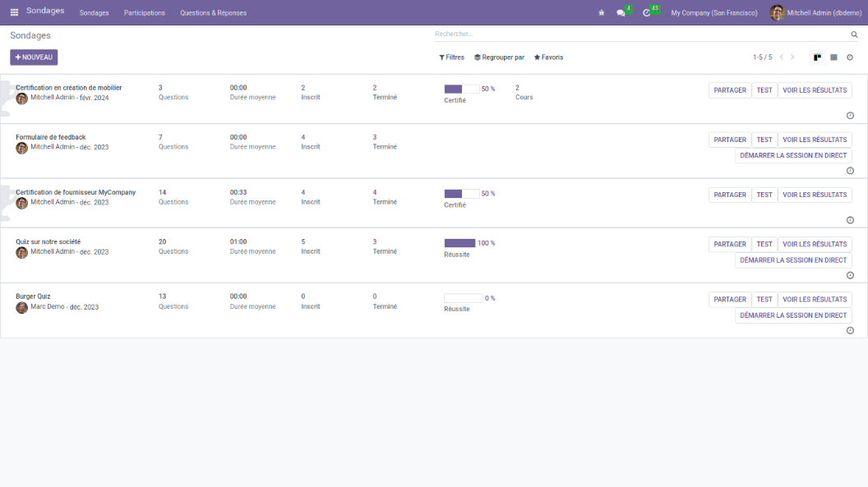Expand the Filtres dropdown
The width and height of the screenshot is (868, 487).
click(x=451, y=57)
